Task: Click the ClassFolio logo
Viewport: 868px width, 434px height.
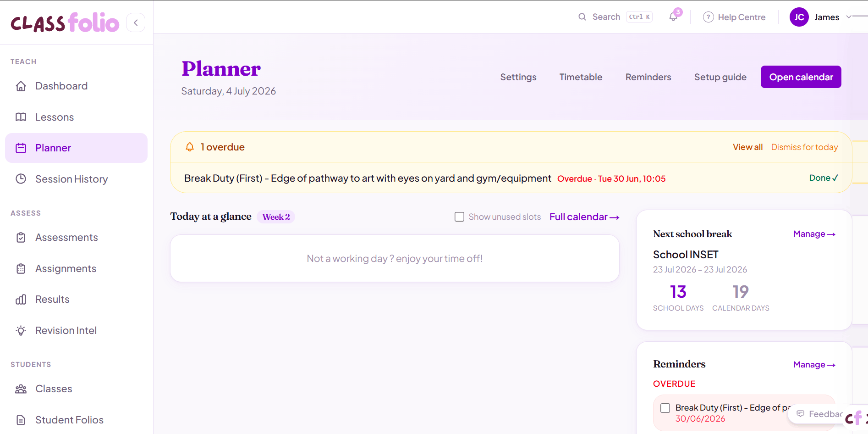Action: pos(65,22)
